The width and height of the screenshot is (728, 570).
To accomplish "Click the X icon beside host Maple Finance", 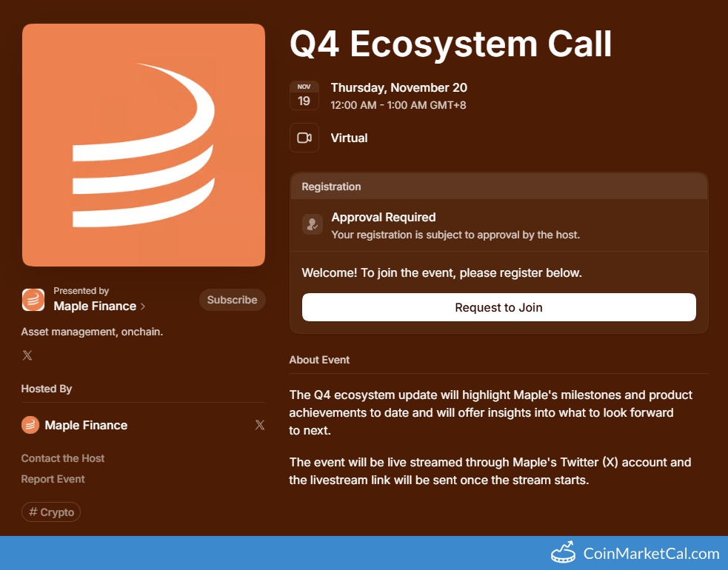I will click(x=260, y=424).
